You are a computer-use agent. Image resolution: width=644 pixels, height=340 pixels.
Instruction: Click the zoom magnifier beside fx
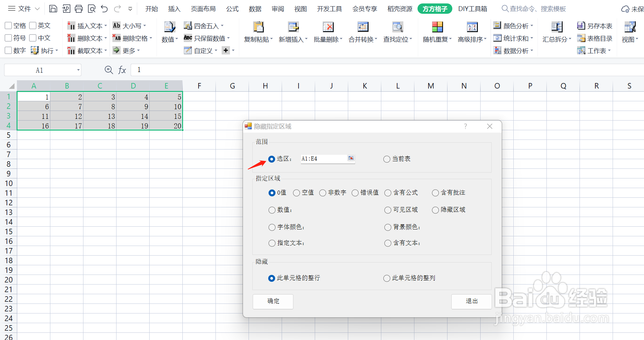point(109,70)
